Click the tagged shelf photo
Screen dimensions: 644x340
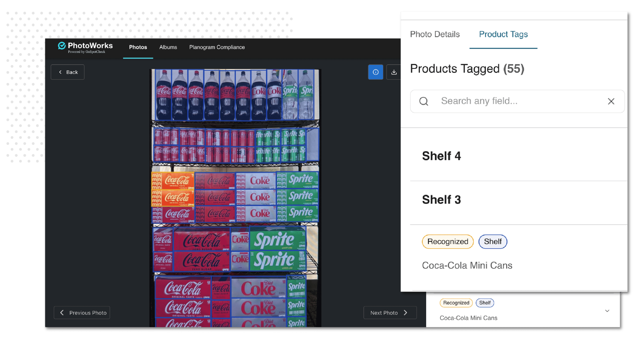coord(235,198)
